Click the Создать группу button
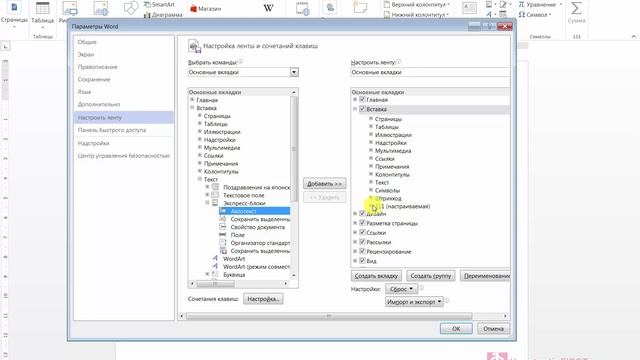 click(x=431, y=276)
